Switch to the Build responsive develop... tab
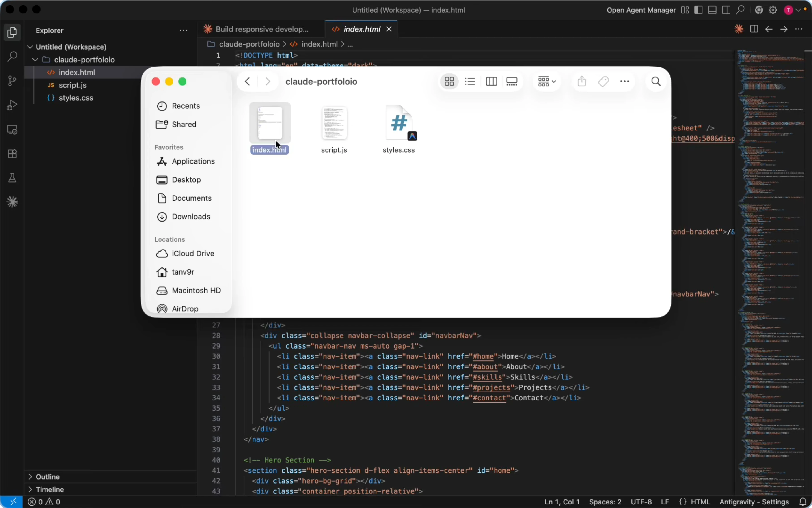 coord(261,29)
